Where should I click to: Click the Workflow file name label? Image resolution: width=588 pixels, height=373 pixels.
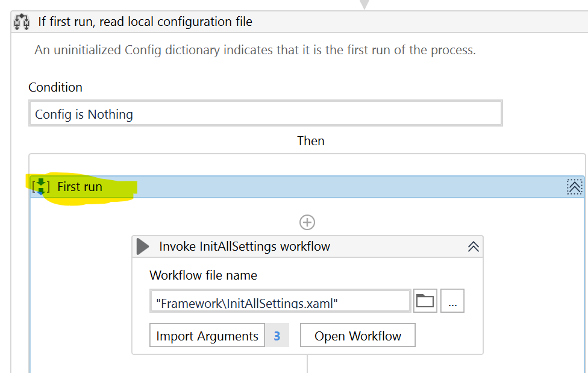click(203, 275)
